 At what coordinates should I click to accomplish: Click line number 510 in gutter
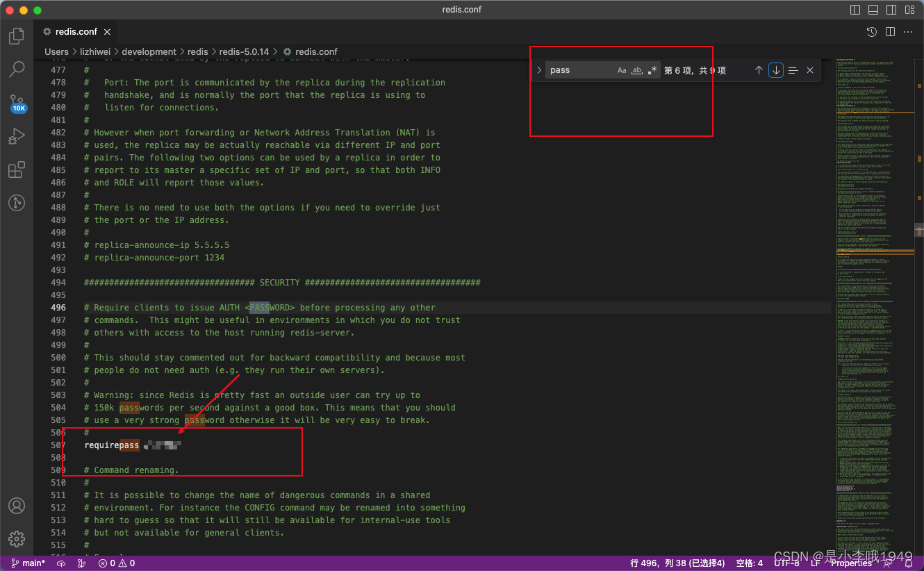tap(58, 483)
